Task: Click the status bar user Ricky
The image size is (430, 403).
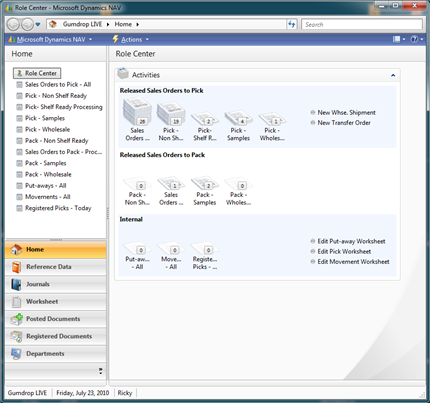Action: (x=125, y=393)
